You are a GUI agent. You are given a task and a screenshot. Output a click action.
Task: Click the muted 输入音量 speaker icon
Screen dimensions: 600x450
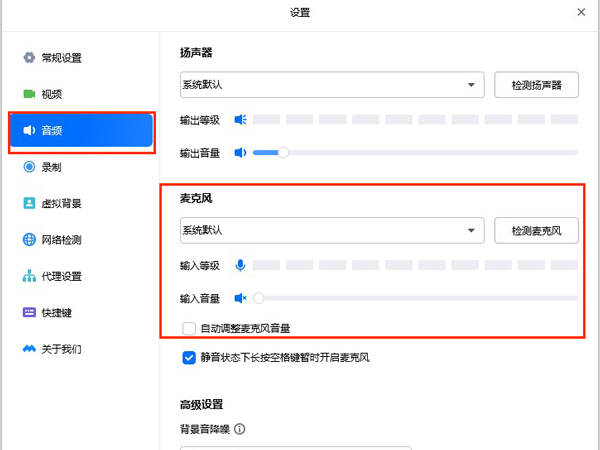[240, 298]
